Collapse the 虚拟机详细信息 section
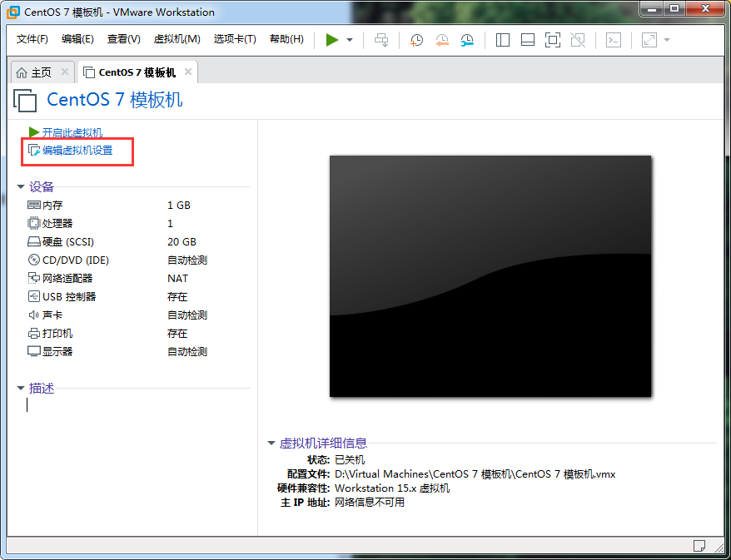The height and width of the screenshot is (560, 731). coord(271,443)
